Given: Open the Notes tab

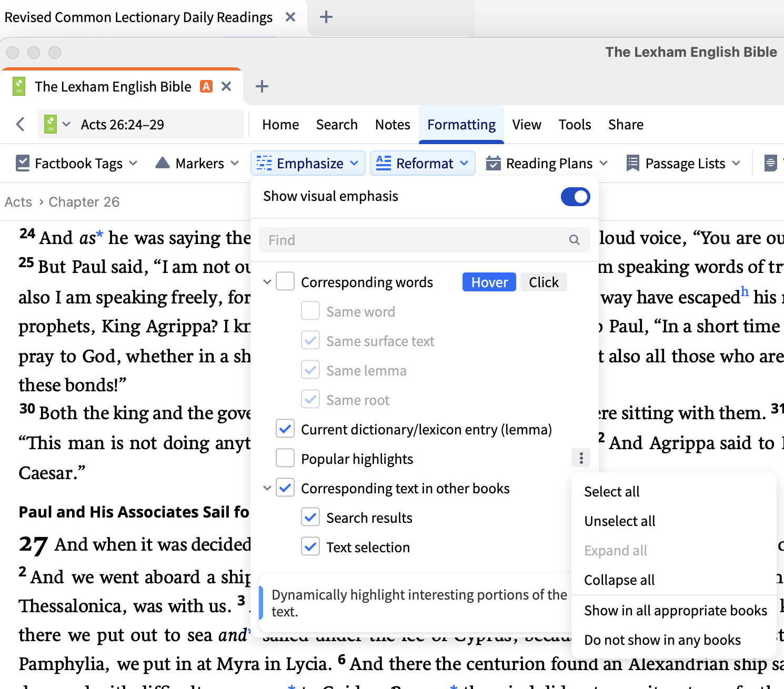Looking at the screenshot, I should (393, 125).
